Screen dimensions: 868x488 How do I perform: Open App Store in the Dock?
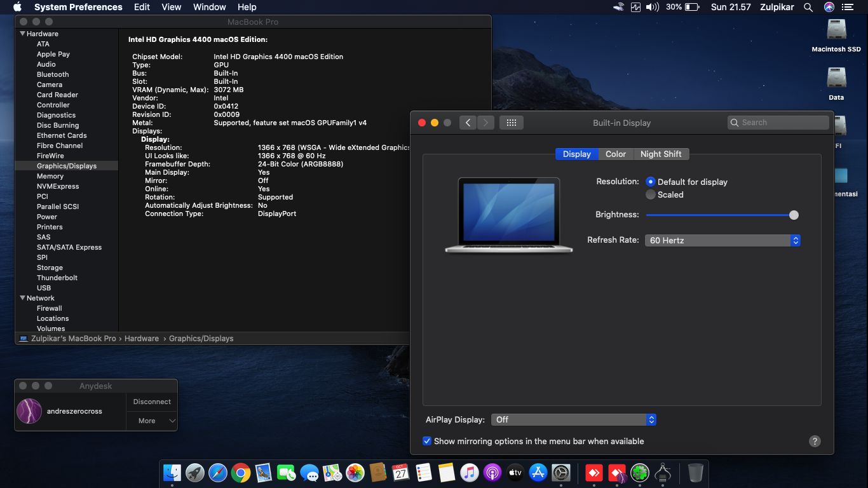tap(538, 473)
